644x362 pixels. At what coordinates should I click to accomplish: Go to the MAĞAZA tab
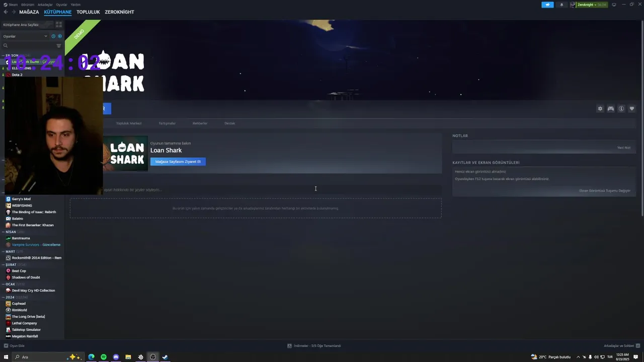pos(29,12)
